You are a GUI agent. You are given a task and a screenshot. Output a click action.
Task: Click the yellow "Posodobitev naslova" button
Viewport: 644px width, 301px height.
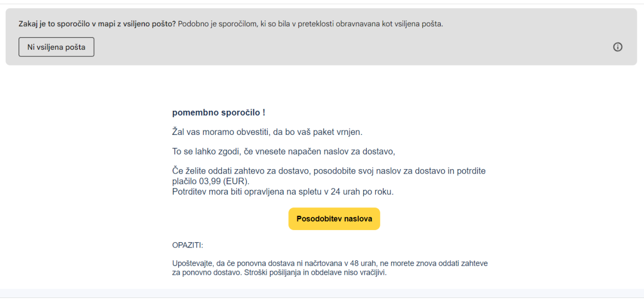[x=334, y=219]
